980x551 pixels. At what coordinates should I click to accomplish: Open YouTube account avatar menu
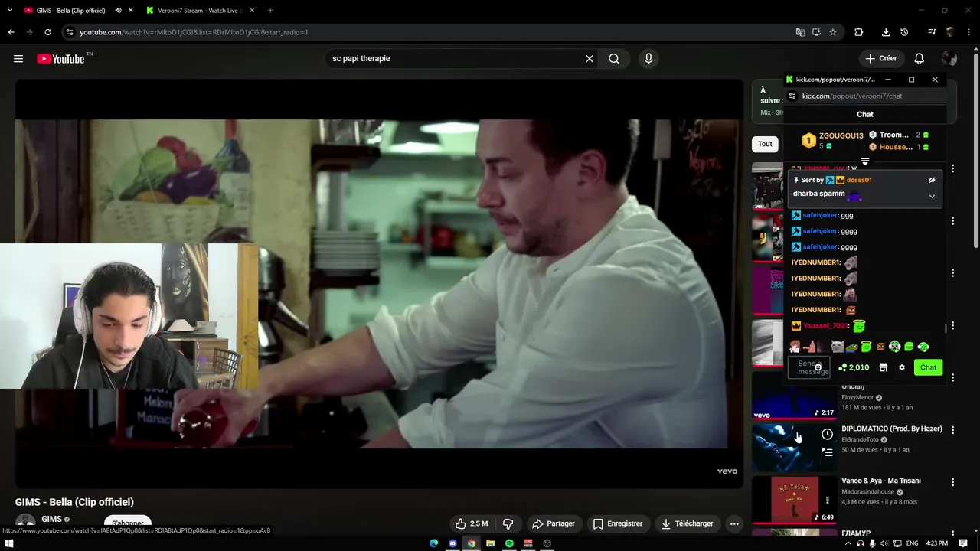tap(949, 59)
